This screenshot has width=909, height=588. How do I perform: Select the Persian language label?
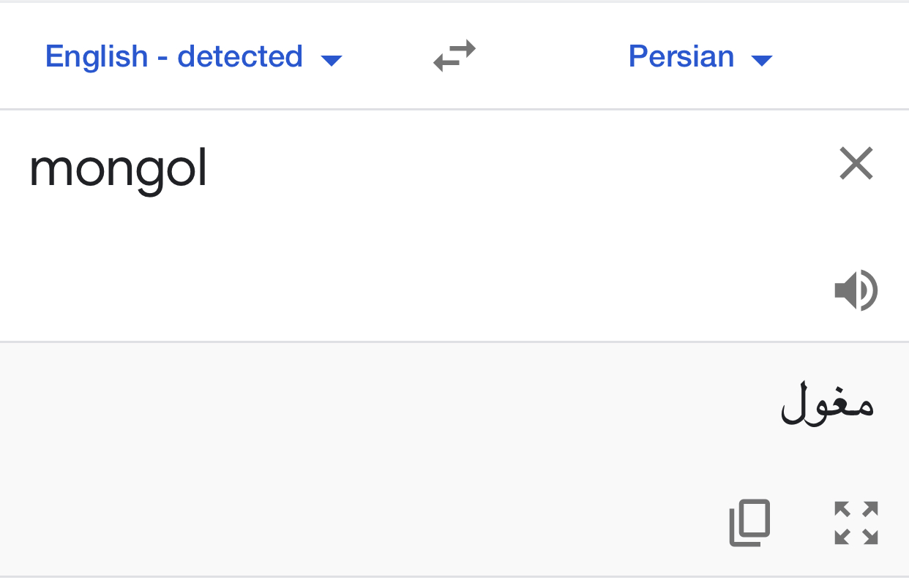click(x=681, y=56)
